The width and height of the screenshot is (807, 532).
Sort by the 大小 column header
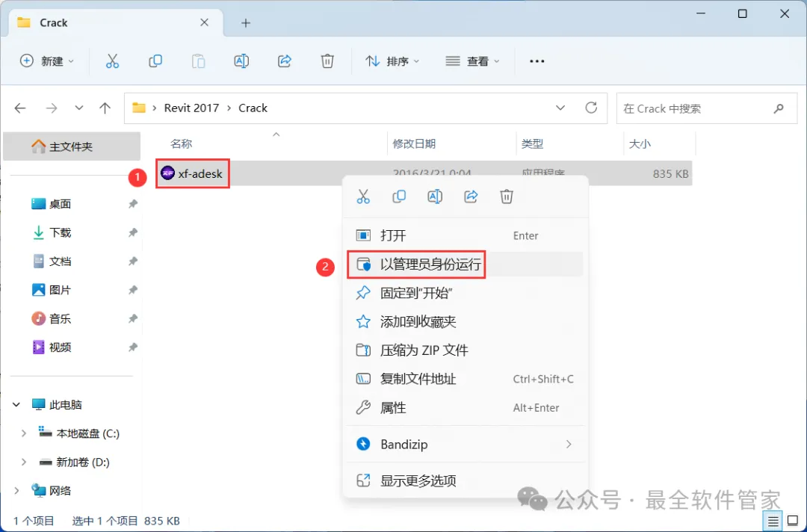640,143
